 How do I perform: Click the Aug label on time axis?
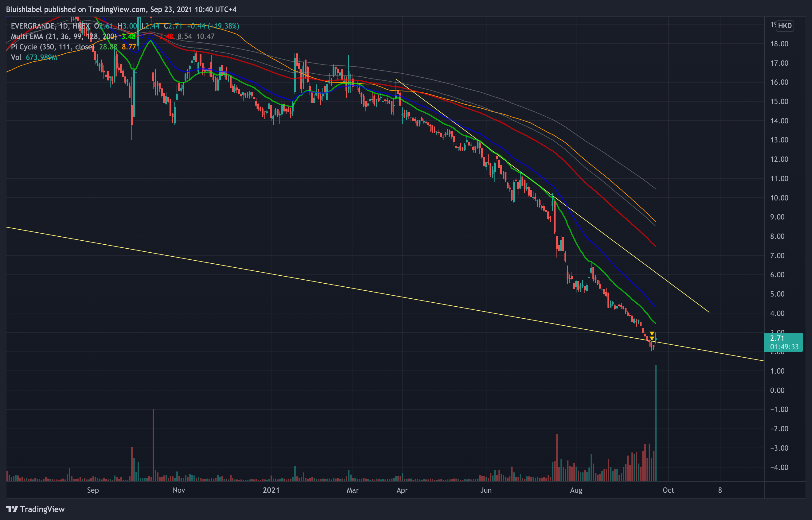pyautogui.click(x=576, y=490)
